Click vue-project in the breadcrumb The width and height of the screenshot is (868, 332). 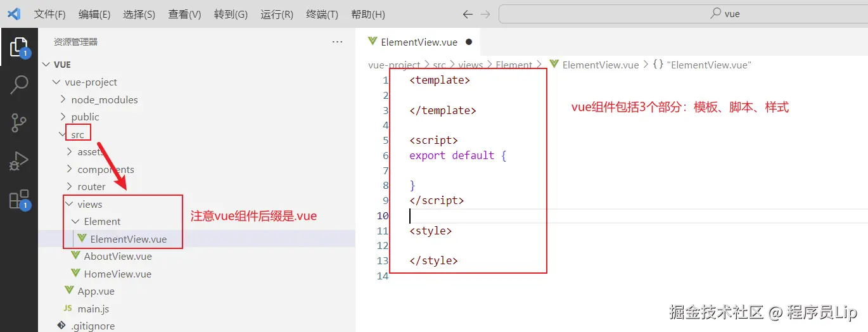[x=394, y=65]
